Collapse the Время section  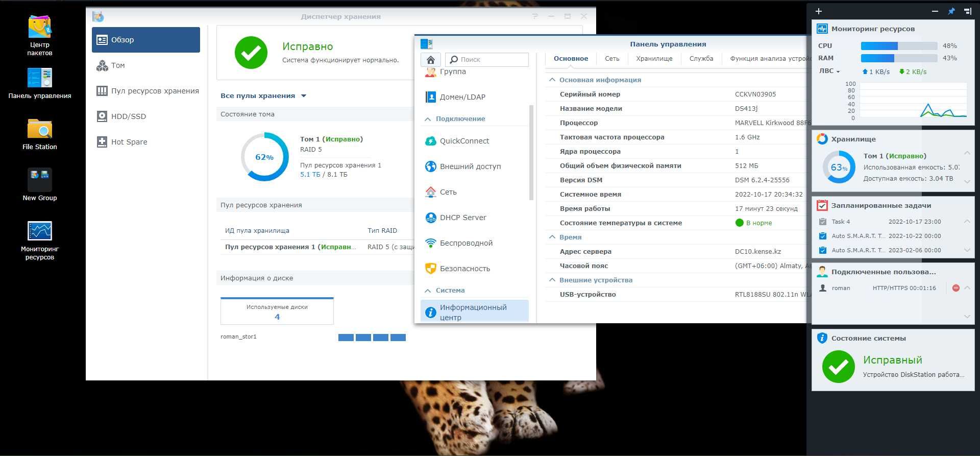[552, 237]
